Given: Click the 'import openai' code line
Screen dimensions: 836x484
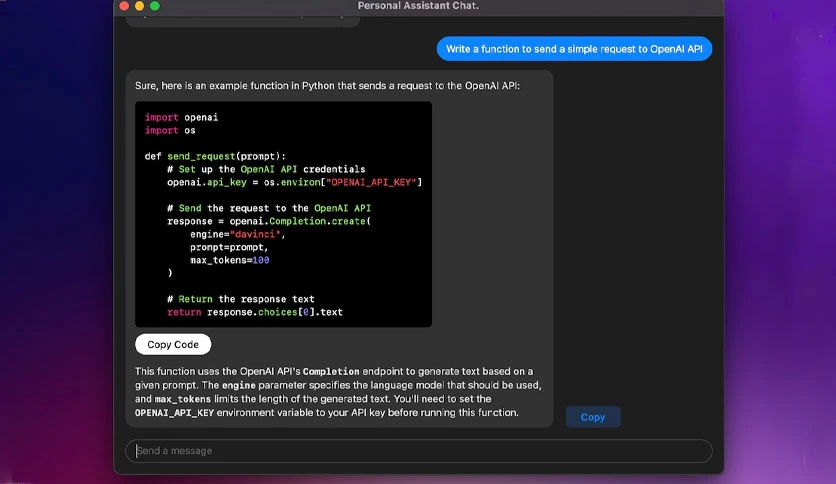Looking at the screenshot, I should point(181,117).
